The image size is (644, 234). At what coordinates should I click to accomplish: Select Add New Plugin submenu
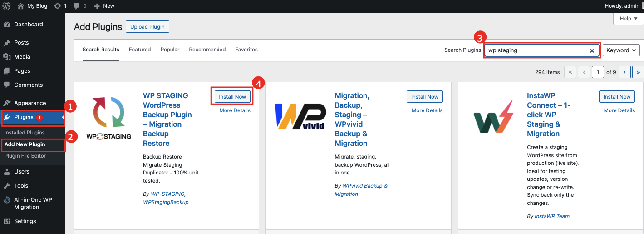point(25,144)
